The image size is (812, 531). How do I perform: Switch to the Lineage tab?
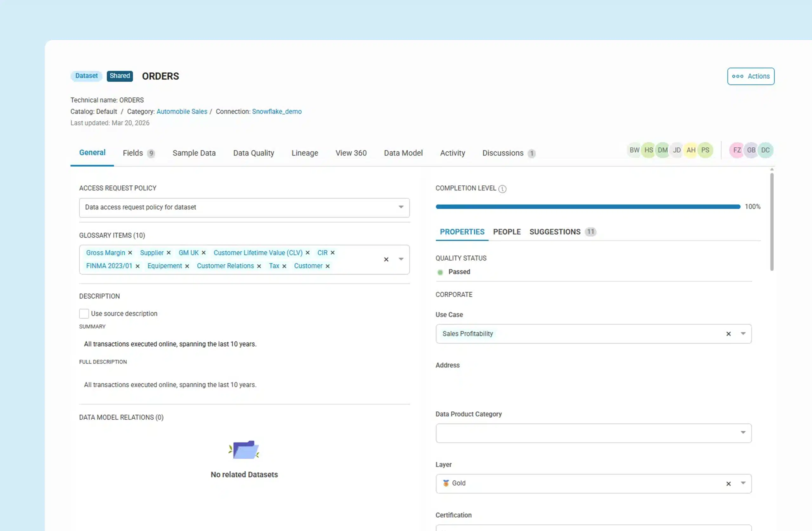tap(305, 153)
